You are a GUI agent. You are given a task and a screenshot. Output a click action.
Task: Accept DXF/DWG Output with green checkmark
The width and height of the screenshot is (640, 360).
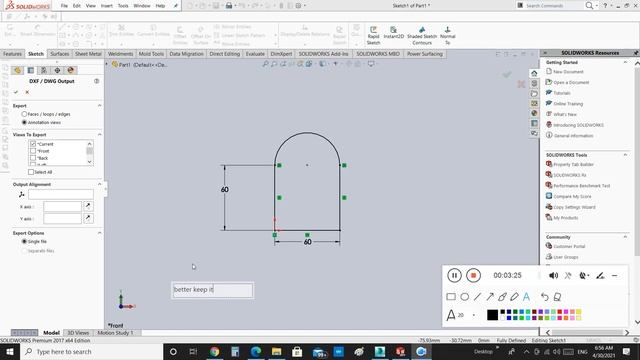pyautogui.click(x=16, y=92)
